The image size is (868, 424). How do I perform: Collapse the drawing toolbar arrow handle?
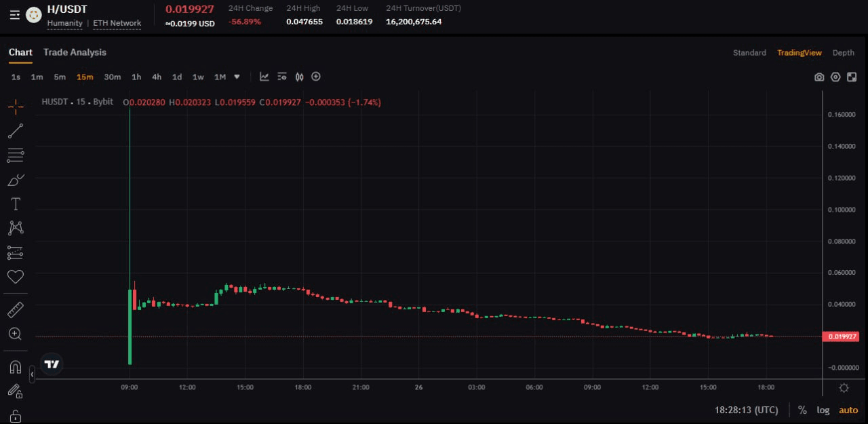pyautogui.click(x=32, y=374)
